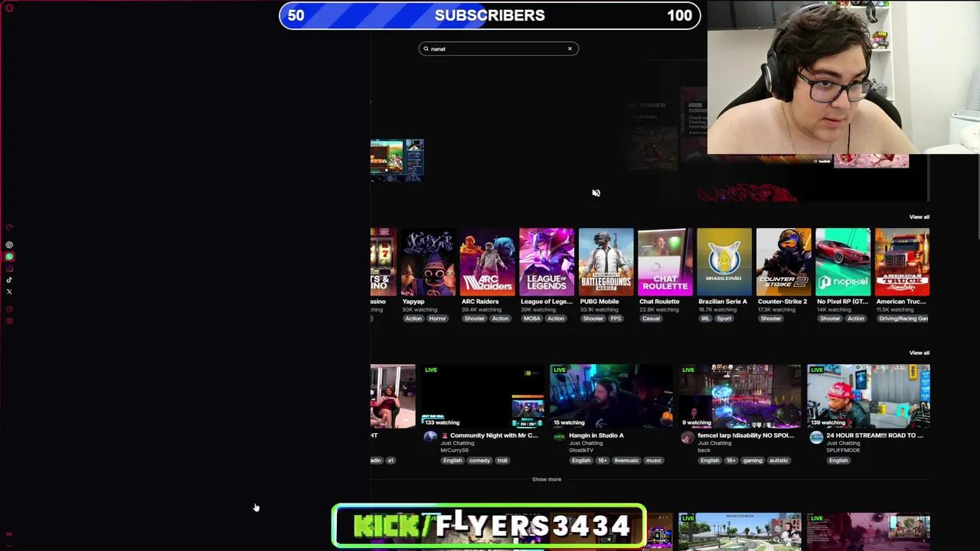The image size is (980, 551).
Task: Open X (Twitter) in the sidebar
Action: (x=9, y=292)
